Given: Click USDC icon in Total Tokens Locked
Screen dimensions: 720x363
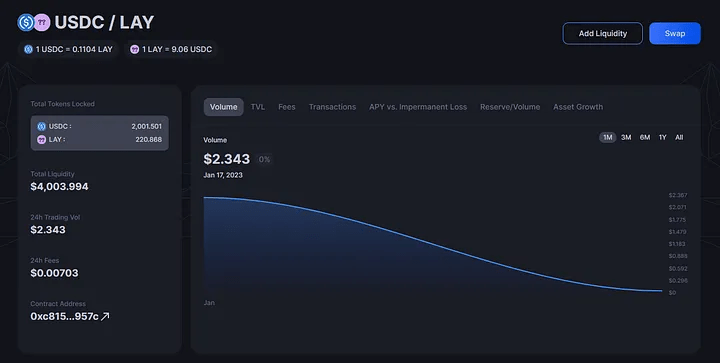Looking at the screenshot, I should (41, 126).
